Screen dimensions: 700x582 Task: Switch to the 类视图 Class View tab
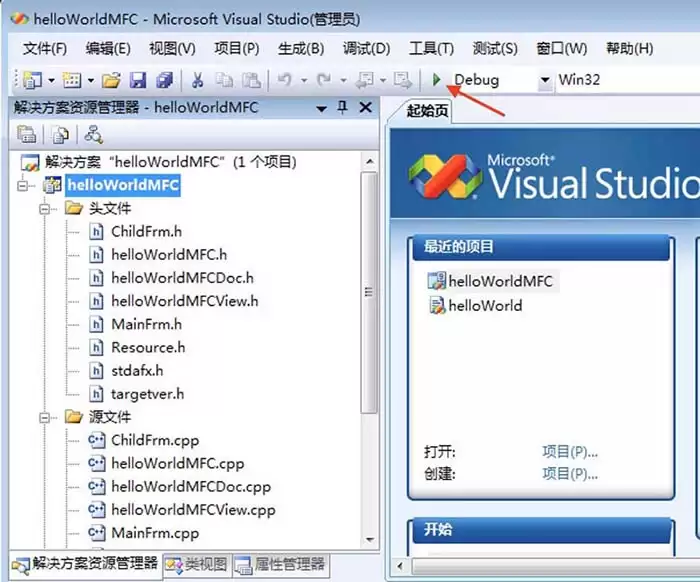tap(196, 565)
